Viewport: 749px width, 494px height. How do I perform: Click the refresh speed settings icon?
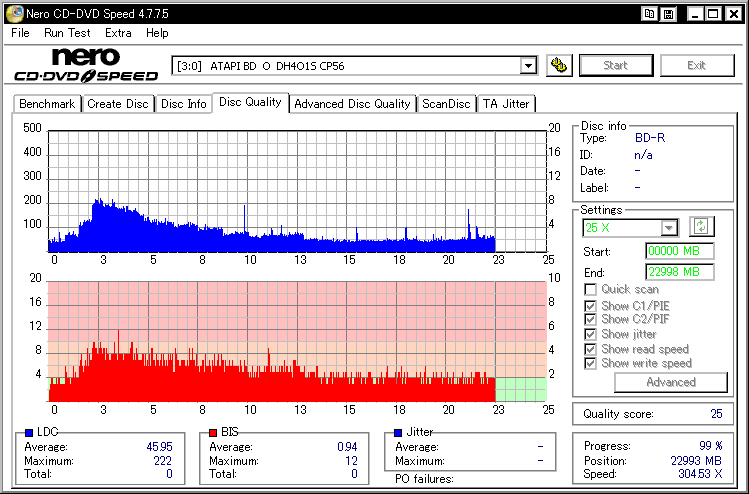click(701, 226)
